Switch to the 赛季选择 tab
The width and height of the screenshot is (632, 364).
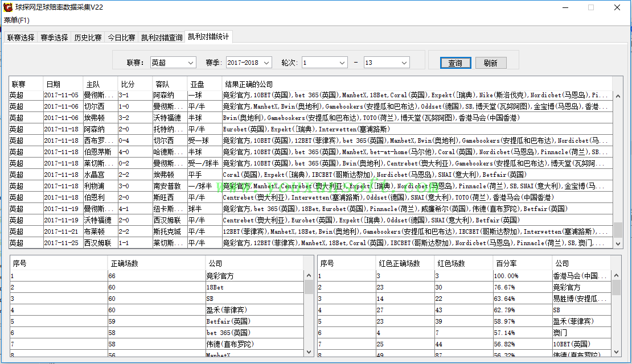pyautogui.click(x=54, y=38)
